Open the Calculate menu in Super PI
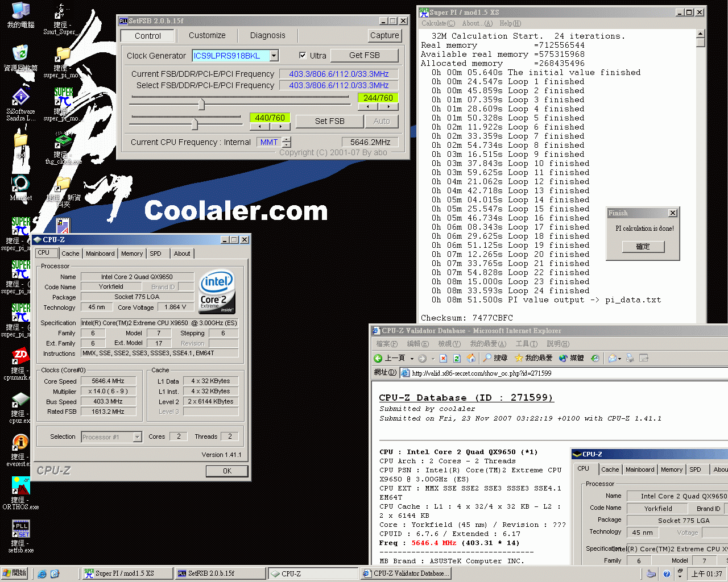Image resolution: width=728 pixels, height=582 pixels. [x=438, y=23]
